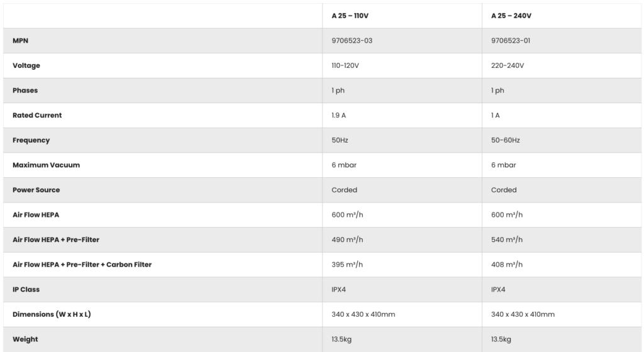Viewport: 644px width, 352px height.
Task: Select the 220-240V voltage cell
Action: (x=508, y=65)
